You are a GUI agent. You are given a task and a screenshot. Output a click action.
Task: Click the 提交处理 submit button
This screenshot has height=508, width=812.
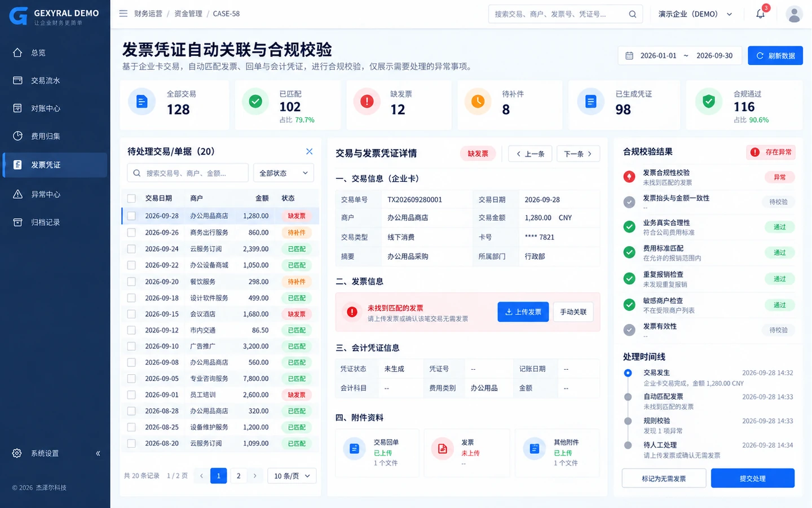753,478
